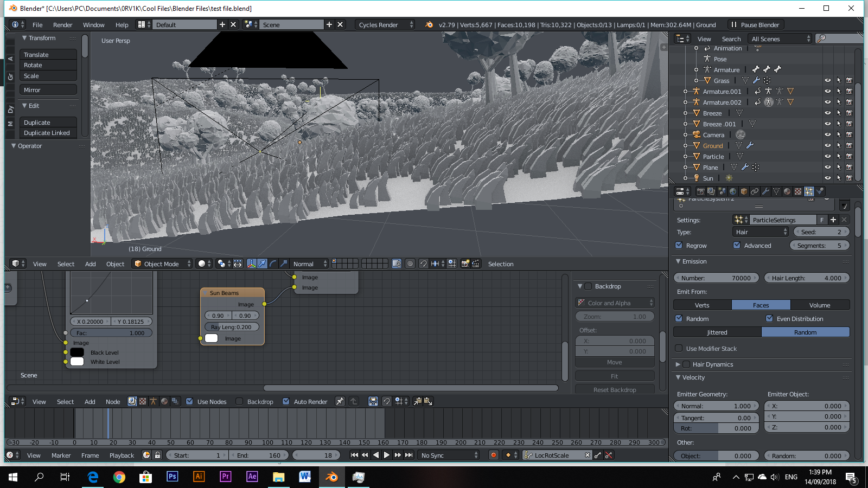
Task: Open the File menu
Action: pyautogui.click(x=37, y=24)
